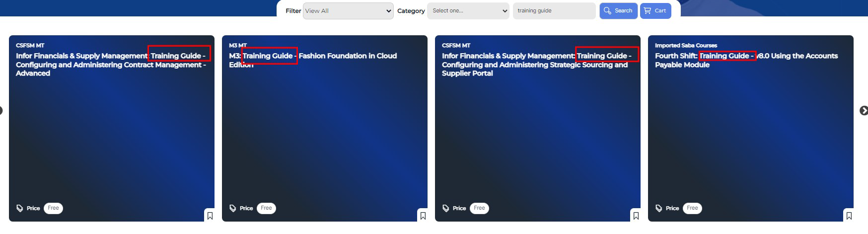Focus the training guide search field

pyautogui.click(x=554, y=11)
